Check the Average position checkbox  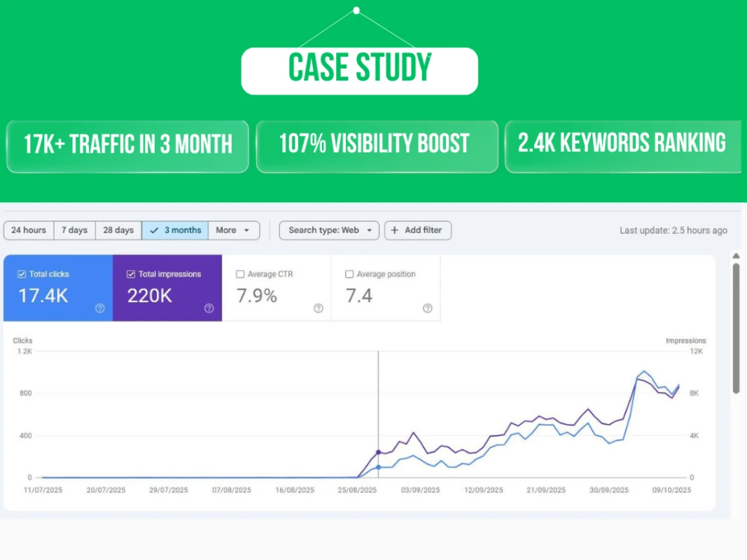tap(349, 274)
